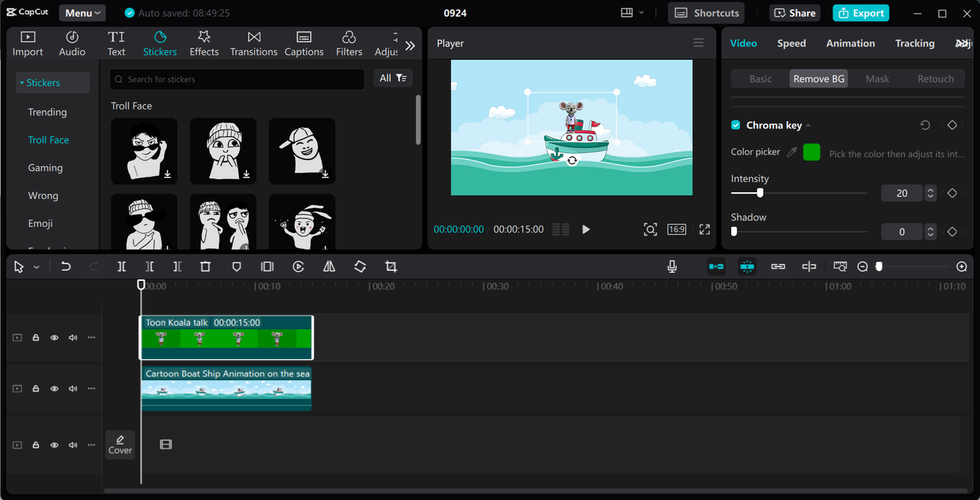Uncheck the Chroma key checkbox
The height and width of the screenshot is (500, 980).
[x=736, y=125]
